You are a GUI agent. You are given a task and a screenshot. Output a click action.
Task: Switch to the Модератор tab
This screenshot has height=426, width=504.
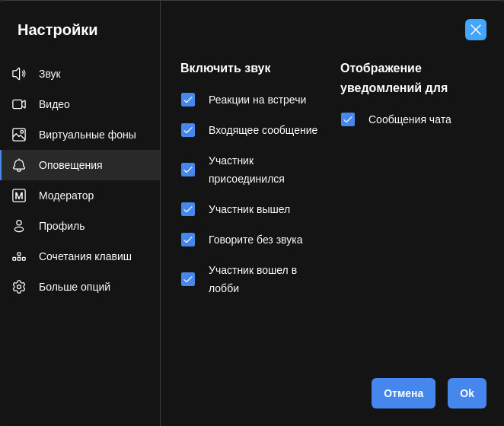coord(66,196)
